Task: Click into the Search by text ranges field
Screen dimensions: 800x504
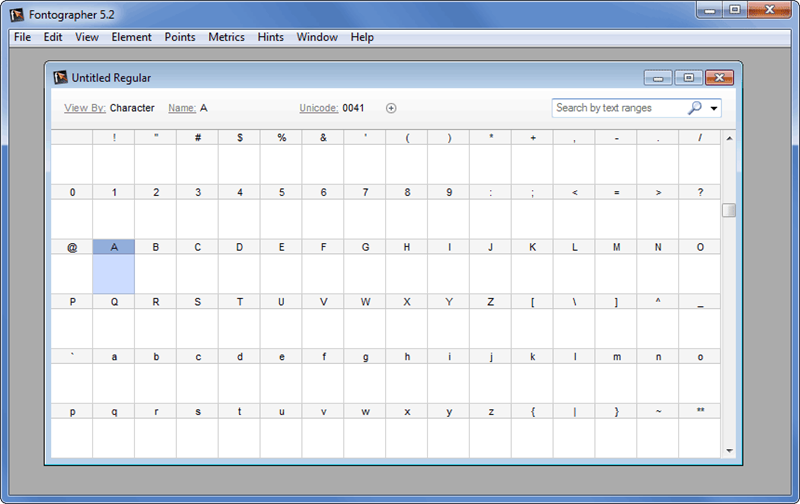Action: (617, 108)
